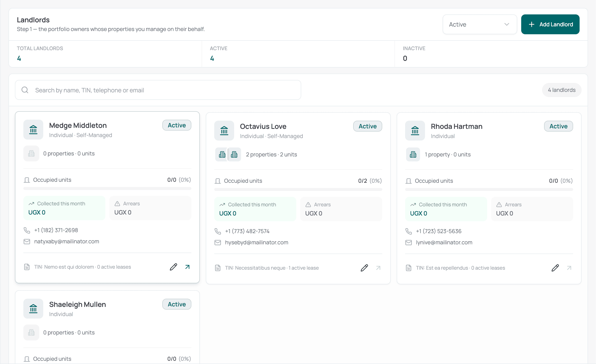Select the Inactive landlords stat tile
The width and height of the screenshot is (596, 364).
(491, 54)
